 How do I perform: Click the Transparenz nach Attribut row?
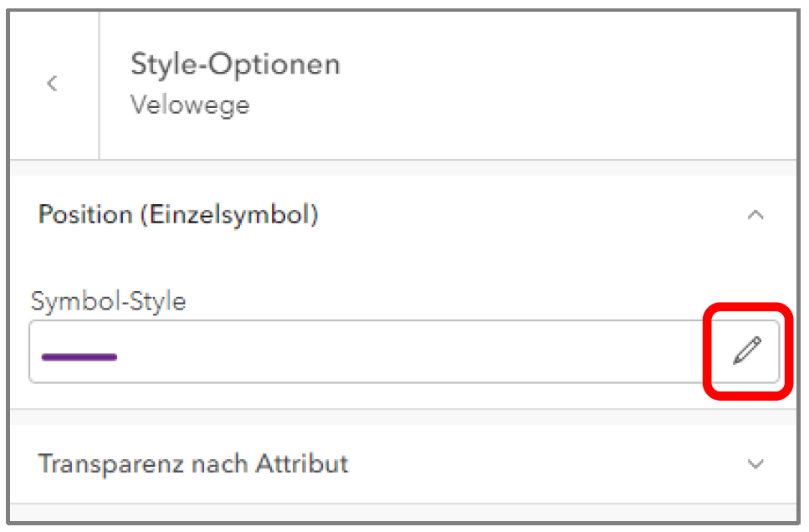(x=402, y=463)
